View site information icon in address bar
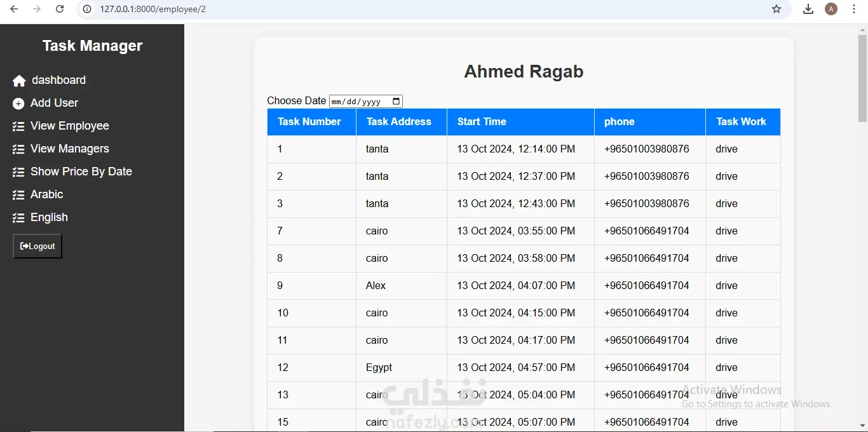The height and width of the screenshot is (432, 868). point(88,9)
